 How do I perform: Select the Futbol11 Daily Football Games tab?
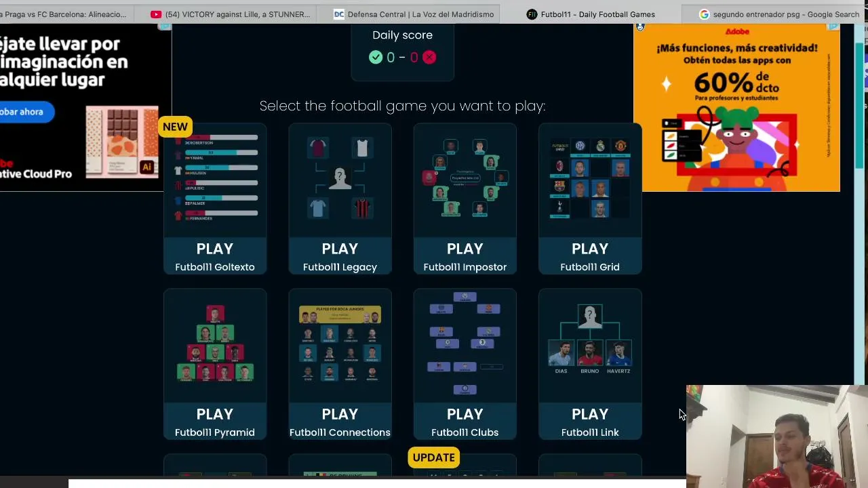coord(591,14)
